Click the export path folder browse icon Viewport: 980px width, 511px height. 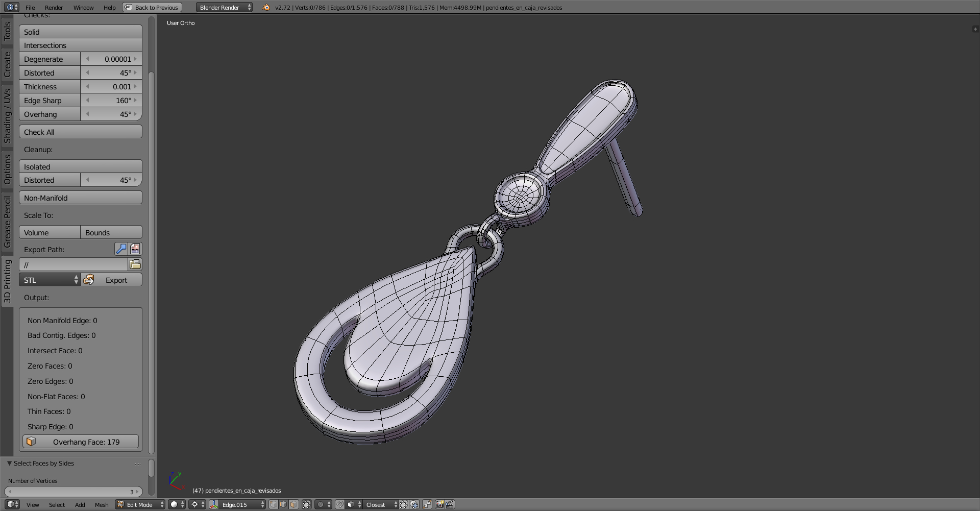[135, 264]
